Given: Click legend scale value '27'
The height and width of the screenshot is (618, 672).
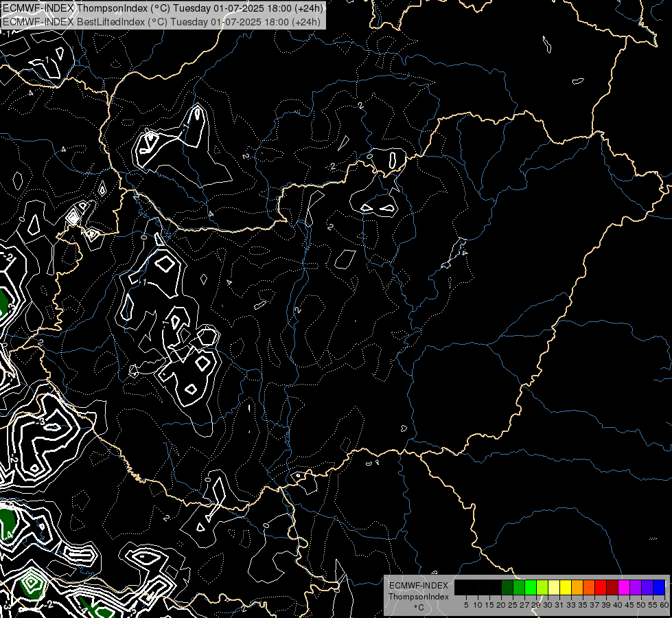Looking at the screenshot, I should click(524, 605).
